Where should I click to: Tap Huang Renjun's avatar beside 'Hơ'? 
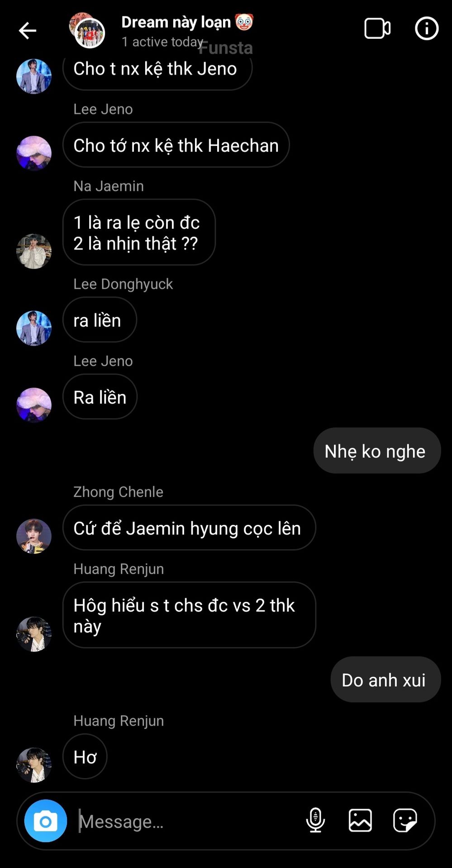pyautogui.click(x=34, y=765)
